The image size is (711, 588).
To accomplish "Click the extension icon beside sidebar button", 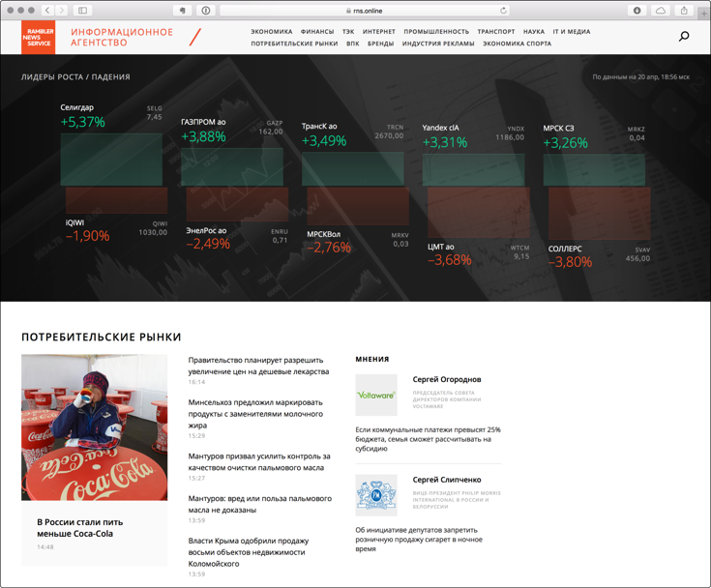I will click(x=182, y=10).
